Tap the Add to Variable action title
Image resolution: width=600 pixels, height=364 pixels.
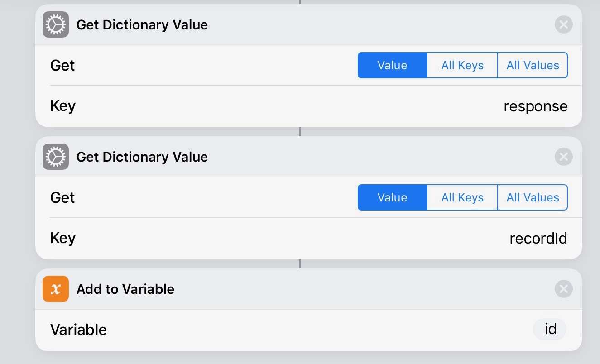point(125,289)
